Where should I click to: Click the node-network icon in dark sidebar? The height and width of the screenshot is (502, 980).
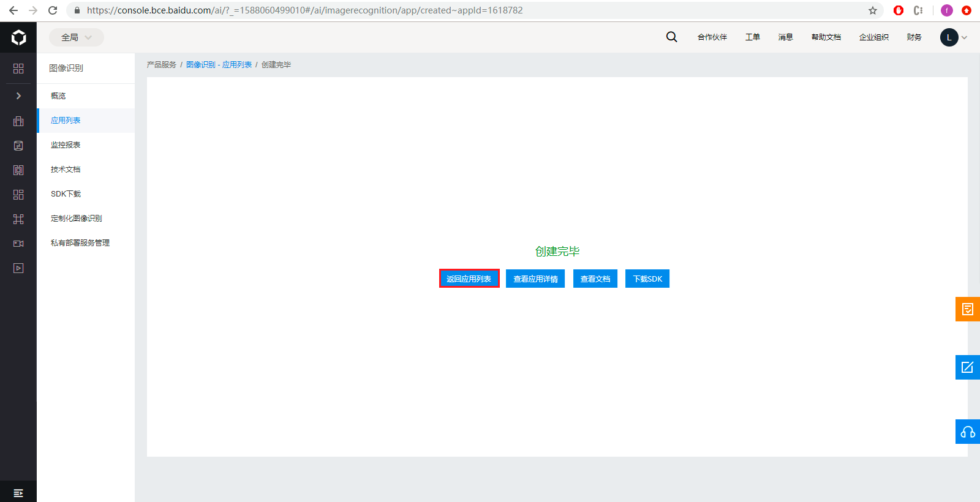click(x=18, y=219)
